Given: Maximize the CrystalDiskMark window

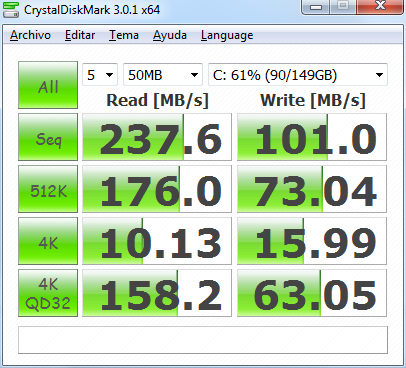Looking at the screenshot, I should coord(343,7).
